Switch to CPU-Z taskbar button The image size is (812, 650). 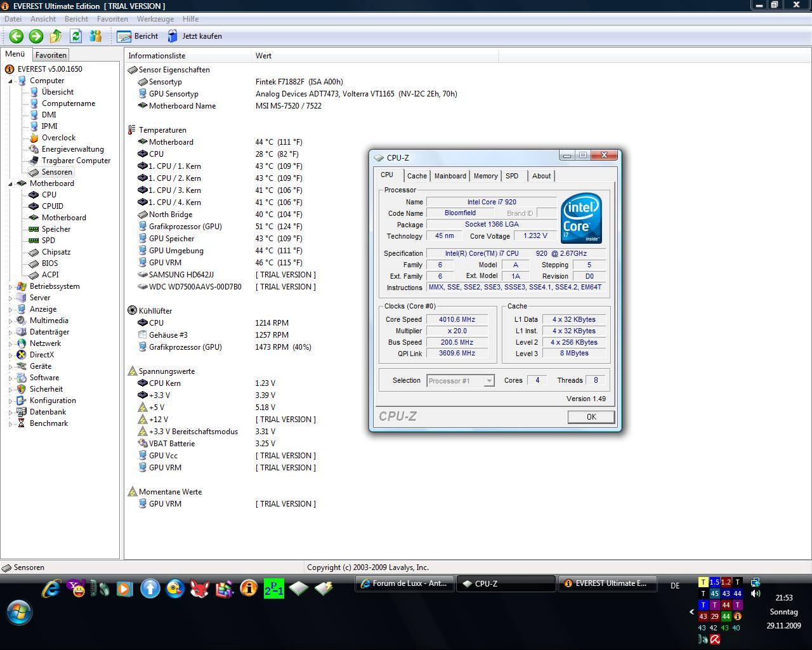pyautogui.click(x=505, y=583)
